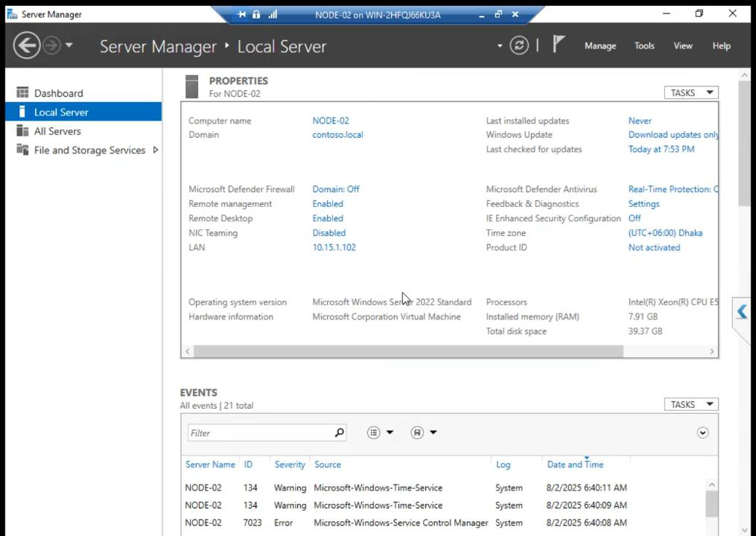The height and width of the screenshot is (536, 756).
Task: Click signal strength icon in connection bar
Action: pyautogui.click(x=273, y=14)
